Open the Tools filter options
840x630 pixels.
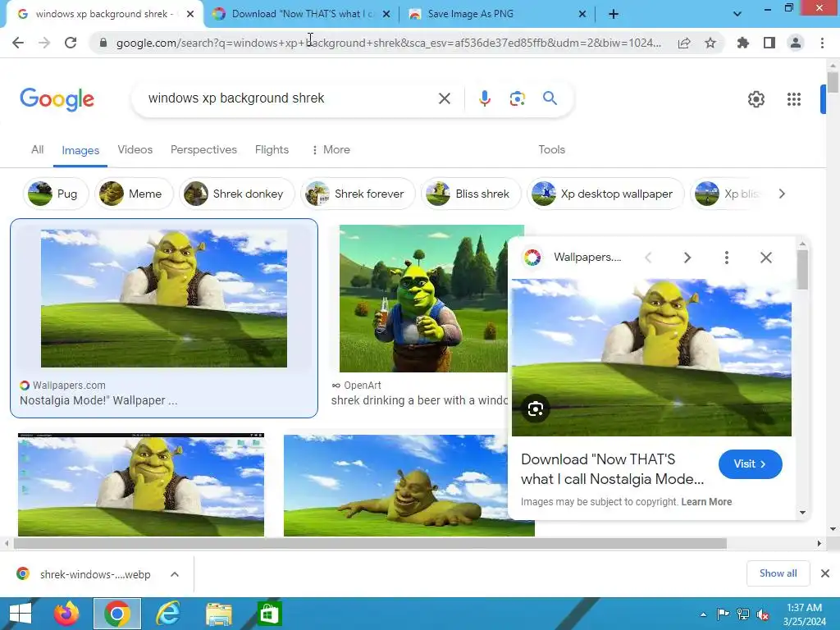pyautogui.click(x=552, y=149)
